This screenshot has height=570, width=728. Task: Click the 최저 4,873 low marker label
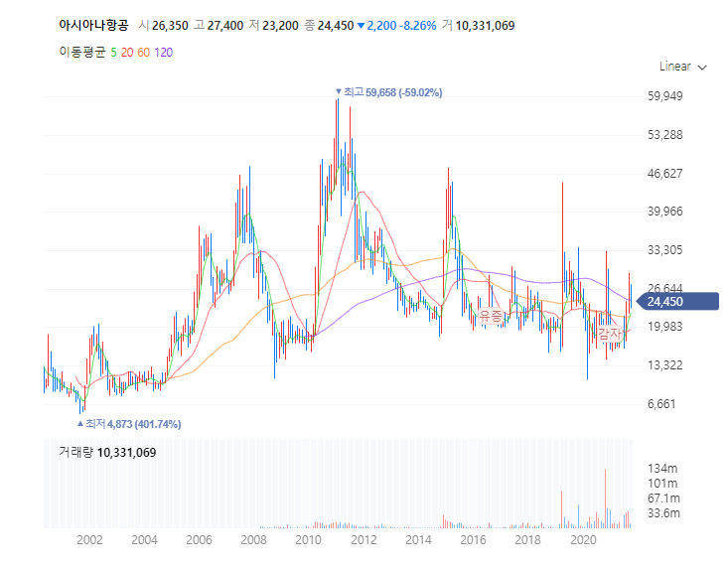pos(129,424)
